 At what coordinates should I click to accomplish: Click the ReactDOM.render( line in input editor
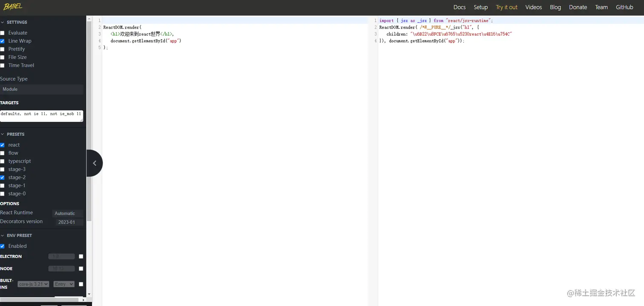[122, 27]
